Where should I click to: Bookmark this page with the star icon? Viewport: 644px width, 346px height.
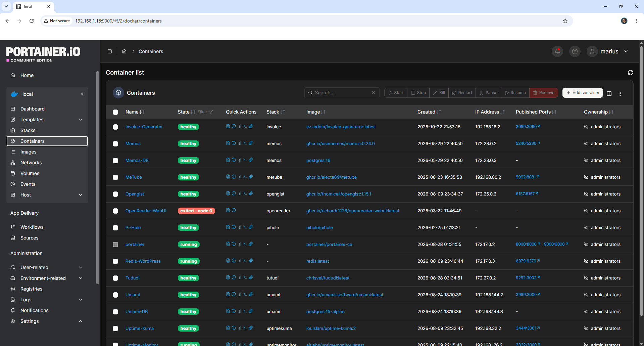[x=565, y=21]
